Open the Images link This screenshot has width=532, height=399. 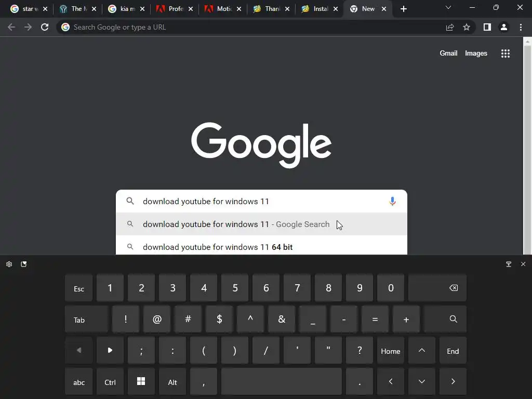[x=476, y=54]
